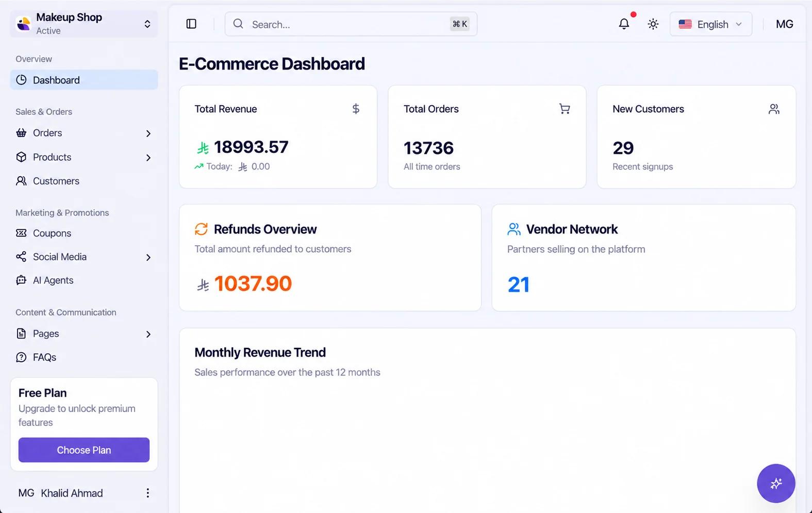Open Khalid Ahmad account options menu
The width and height of the screenshot is (812, 513).
pyautogui.click(x=147, y=493)
